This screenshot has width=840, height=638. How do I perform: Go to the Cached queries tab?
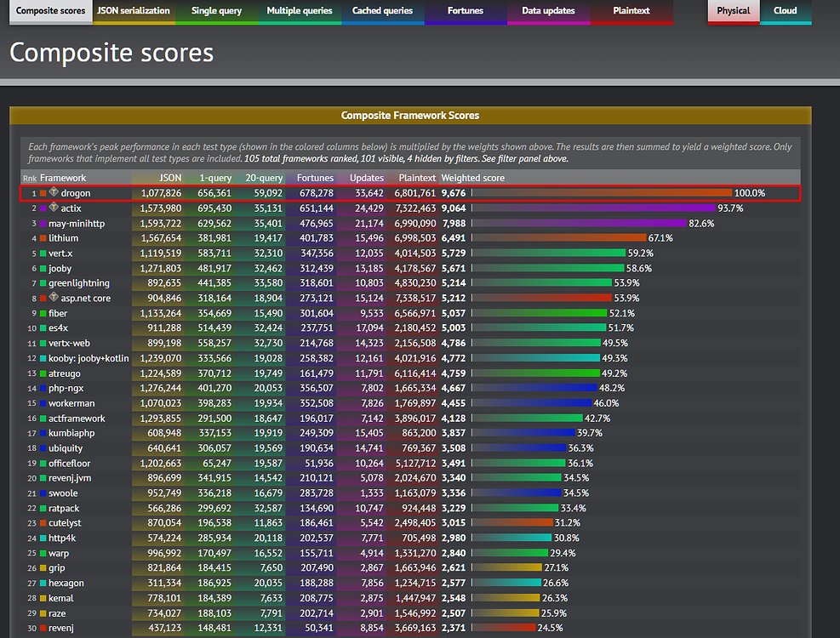tap(382, 11)
